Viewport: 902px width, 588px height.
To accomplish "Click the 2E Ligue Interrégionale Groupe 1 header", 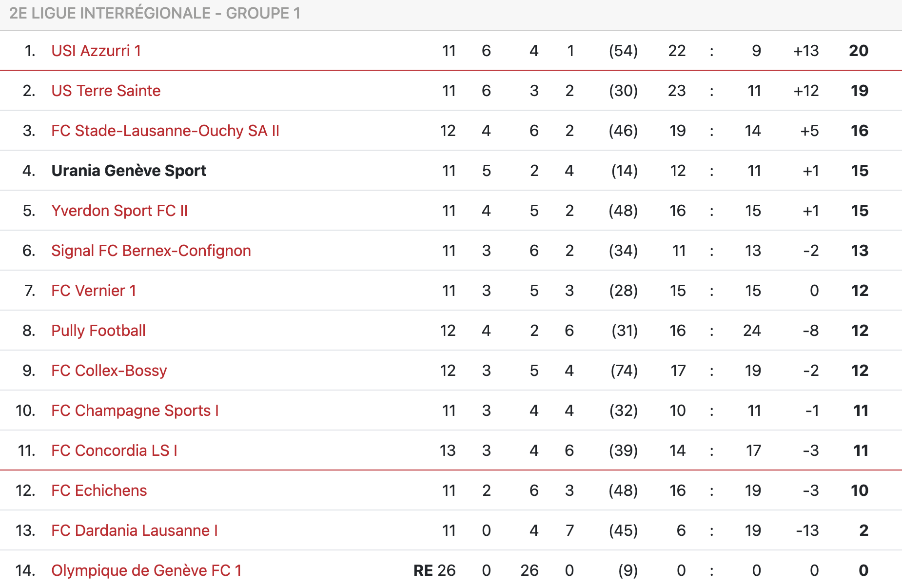I will coord(155,13).
